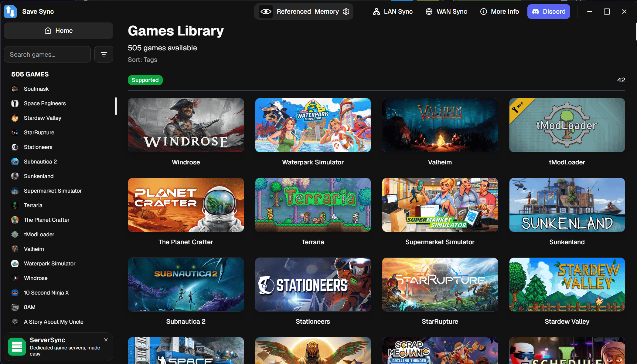
Task: Click the Windrose title under its cover
Action: (186, 162)
